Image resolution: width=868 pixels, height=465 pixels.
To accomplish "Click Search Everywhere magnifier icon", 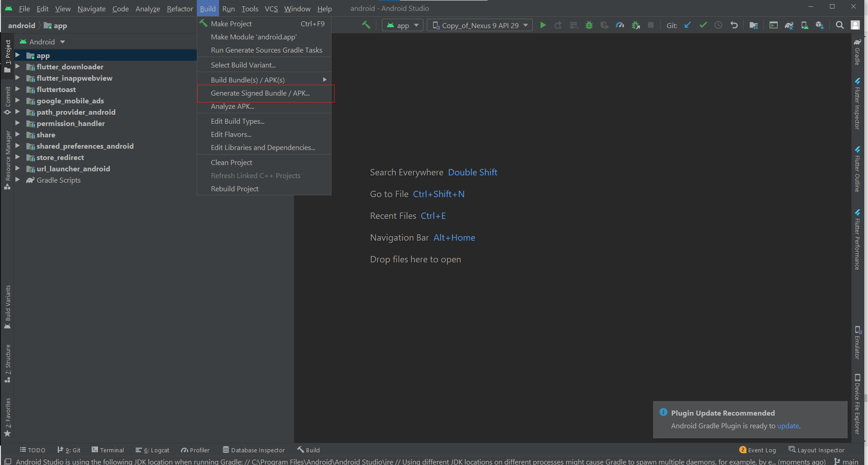I will 840,25.
